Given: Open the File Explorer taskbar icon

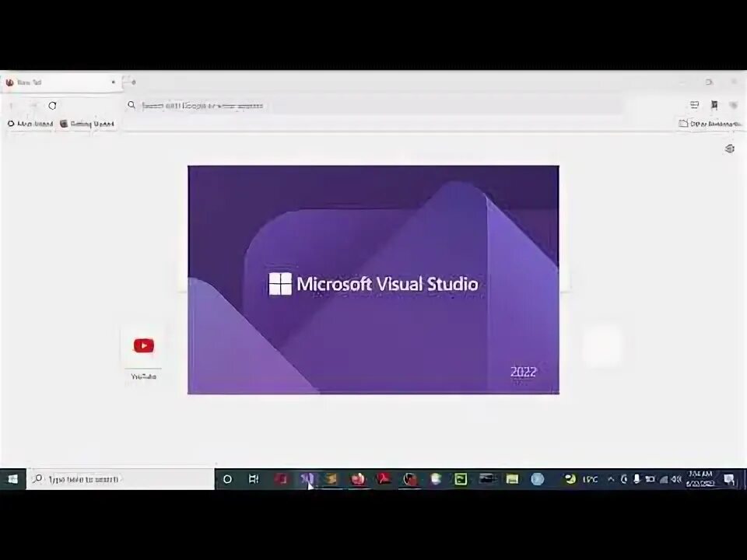Looking at the screenshot, I should pyautogui.click(x=512, y=479).
